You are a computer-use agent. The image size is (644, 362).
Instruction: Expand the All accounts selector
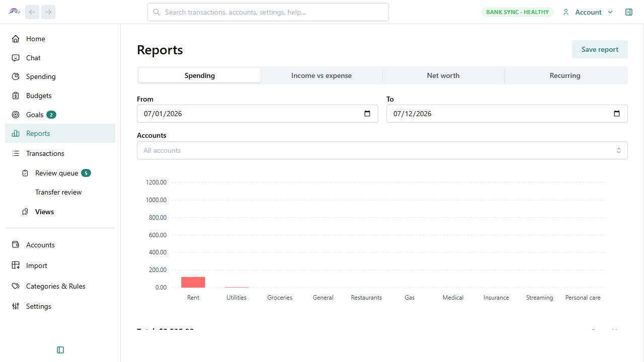pos(382,150)
